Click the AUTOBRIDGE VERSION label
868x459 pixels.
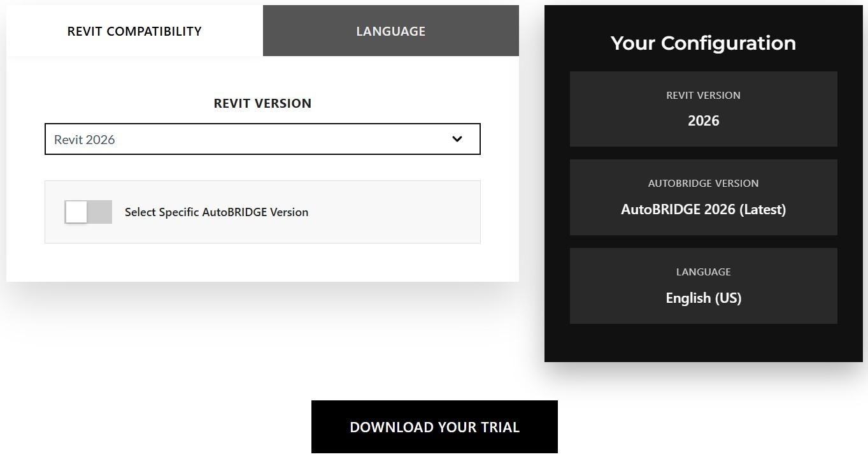703,183
